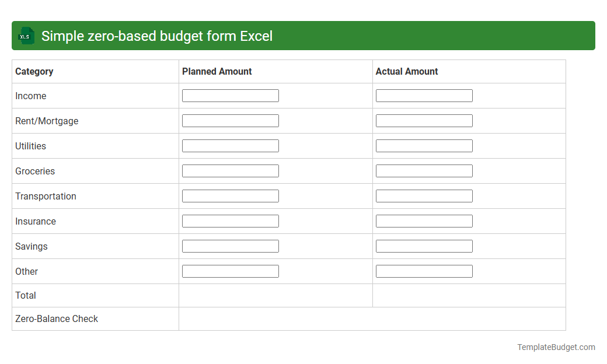Viewport: 607px width, 364px height.
Task: Open the TemplateBudget.com link
Action: [556, 347]
